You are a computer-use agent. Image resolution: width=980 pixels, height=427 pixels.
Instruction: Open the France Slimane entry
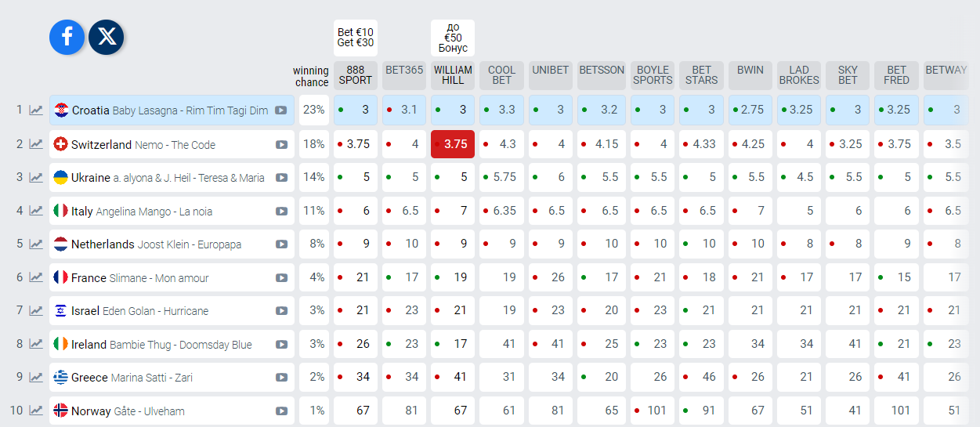pyautogui.click(x=172, y=277)
